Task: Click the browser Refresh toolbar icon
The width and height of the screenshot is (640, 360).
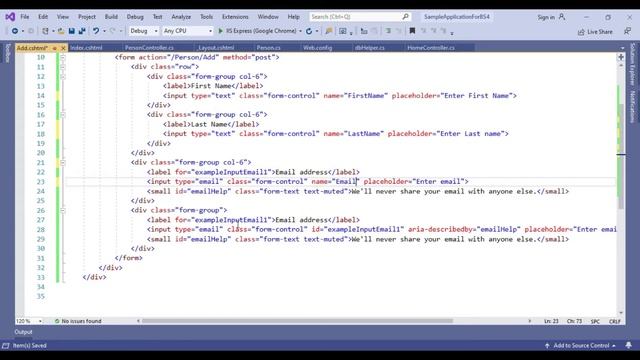Action: click(309, 31)
